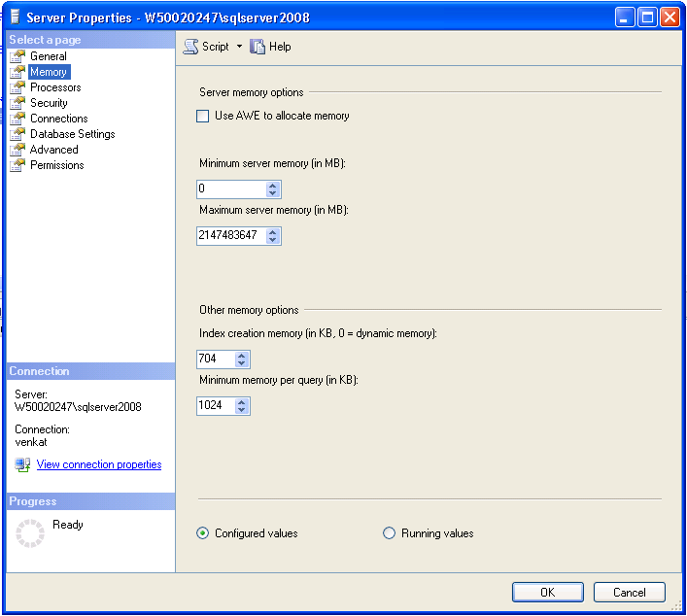Click the Script scroll icon in toolbar
The image size is (687, 616).
190,47
